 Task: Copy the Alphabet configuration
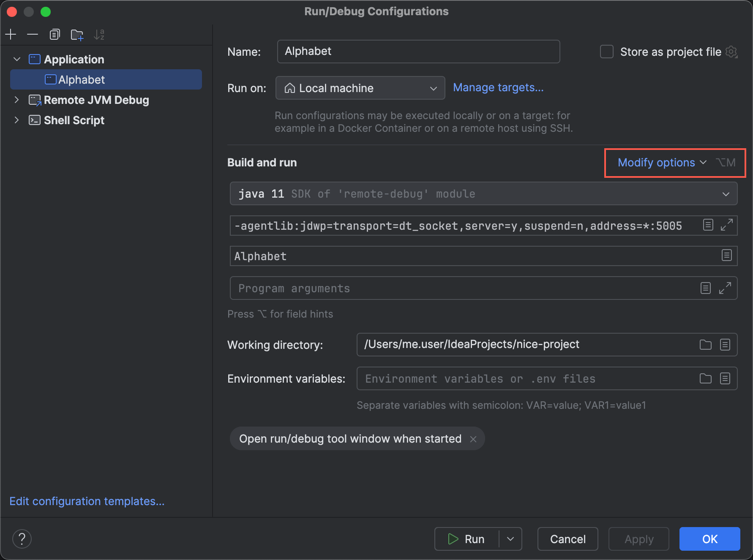click(55, 34)
